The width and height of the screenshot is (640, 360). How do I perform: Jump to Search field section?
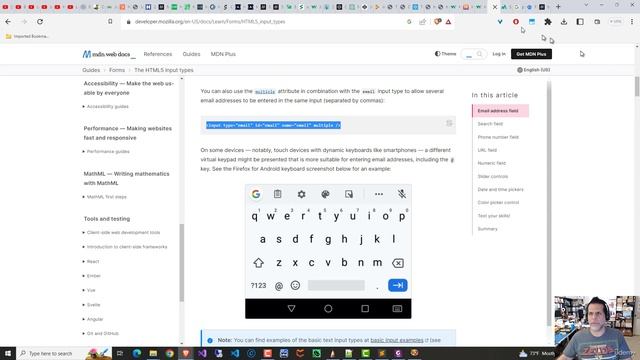tap(490, 124)
